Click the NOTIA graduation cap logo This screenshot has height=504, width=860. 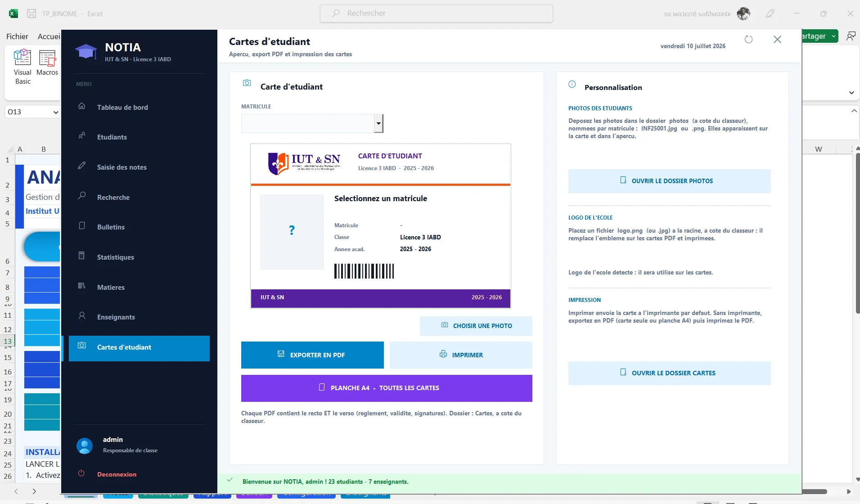86,52
